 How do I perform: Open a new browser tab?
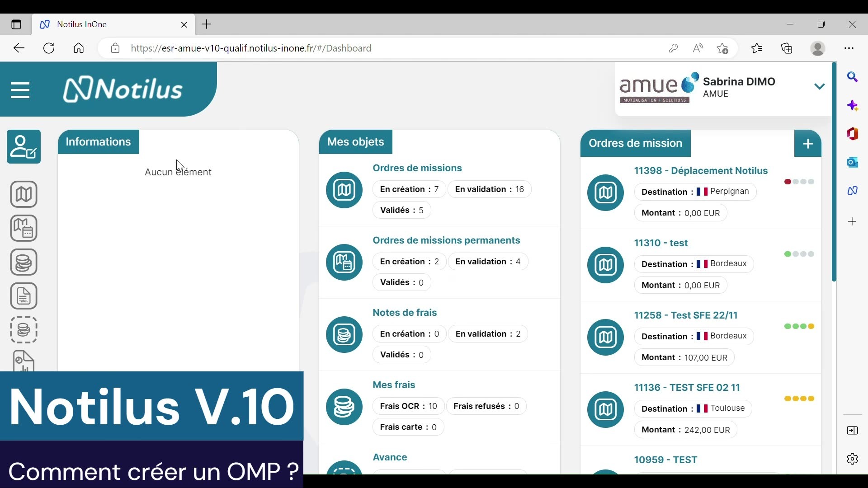point(207,24)
